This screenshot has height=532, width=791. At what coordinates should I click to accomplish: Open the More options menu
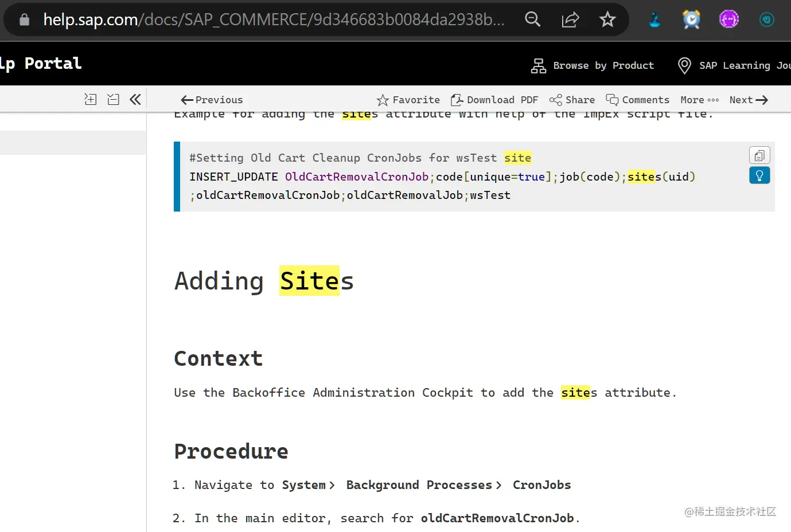700,100
